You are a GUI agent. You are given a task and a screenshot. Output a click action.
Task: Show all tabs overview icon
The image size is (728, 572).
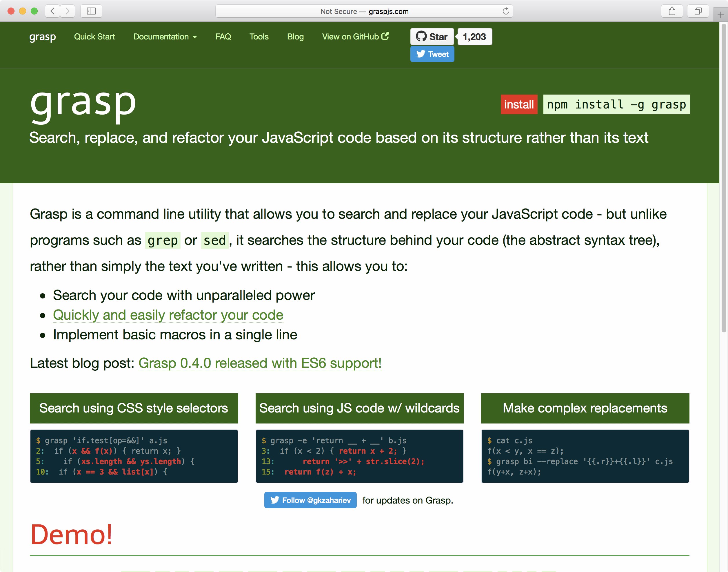[x=698, y=11]
